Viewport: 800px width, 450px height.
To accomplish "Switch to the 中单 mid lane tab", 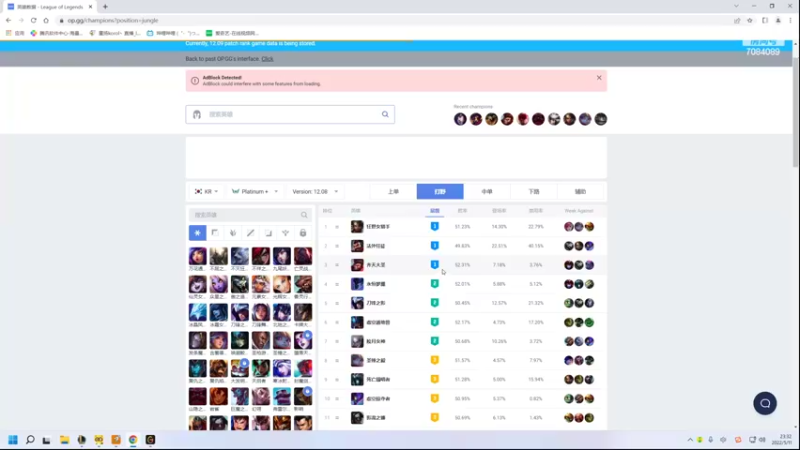I will tap(487, 191).
